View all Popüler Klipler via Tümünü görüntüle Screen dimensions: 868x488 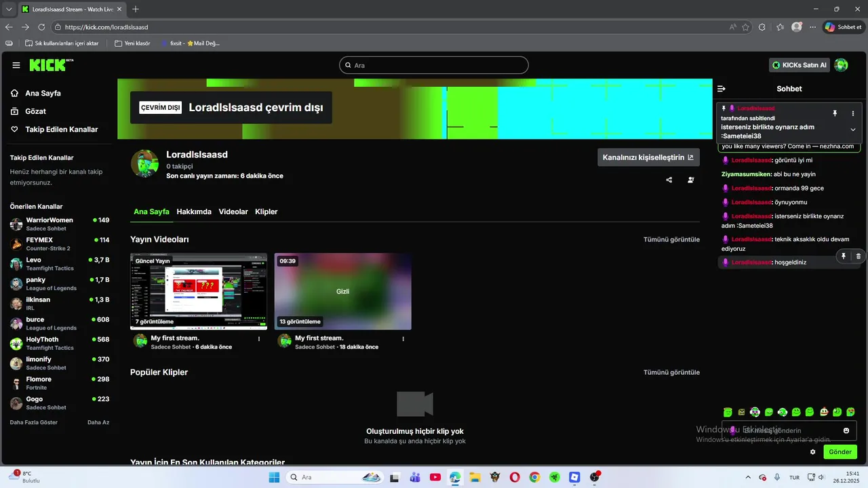coord(671,372)
